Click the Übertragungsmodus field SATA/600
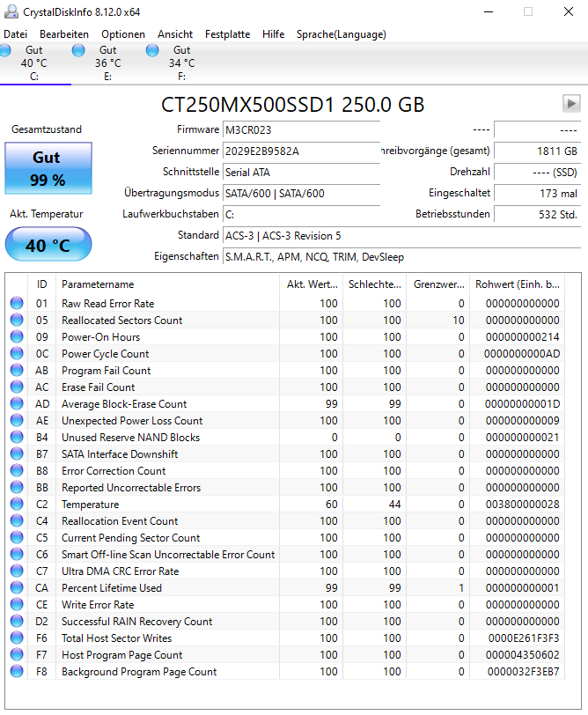Screen dimensions: 588x715 tap(301, 194)
